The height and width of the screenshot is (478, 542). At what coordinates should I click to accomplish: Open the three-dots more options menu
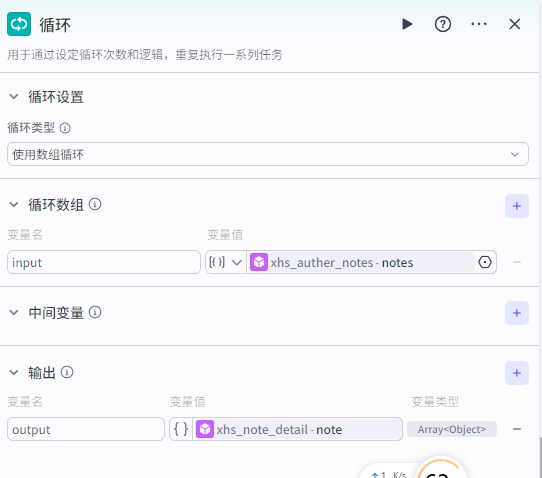[479, 24]
